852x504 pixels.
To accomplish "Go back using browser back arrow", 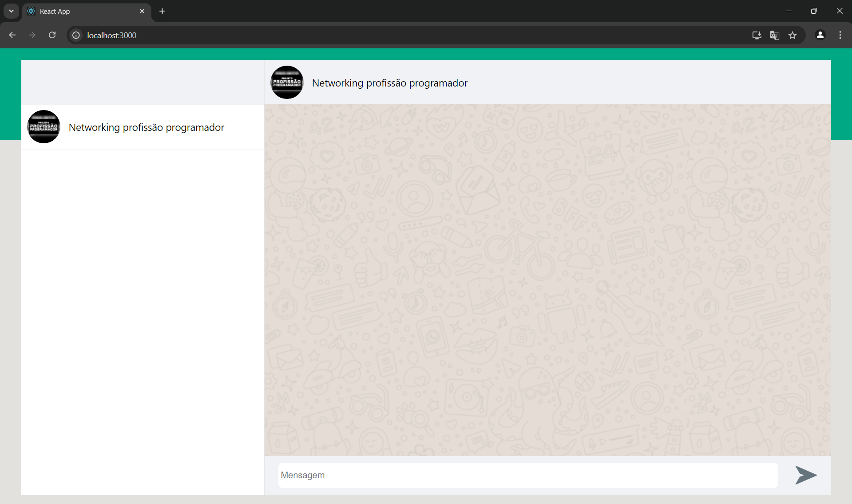I will tap(12, 35).
